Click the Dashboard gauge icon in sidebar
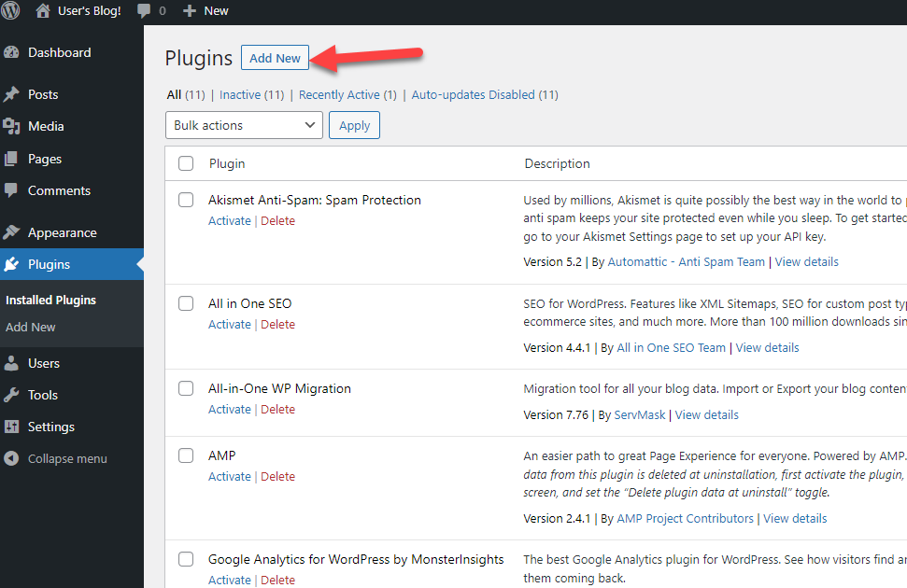907x588 pixels. 11,53
